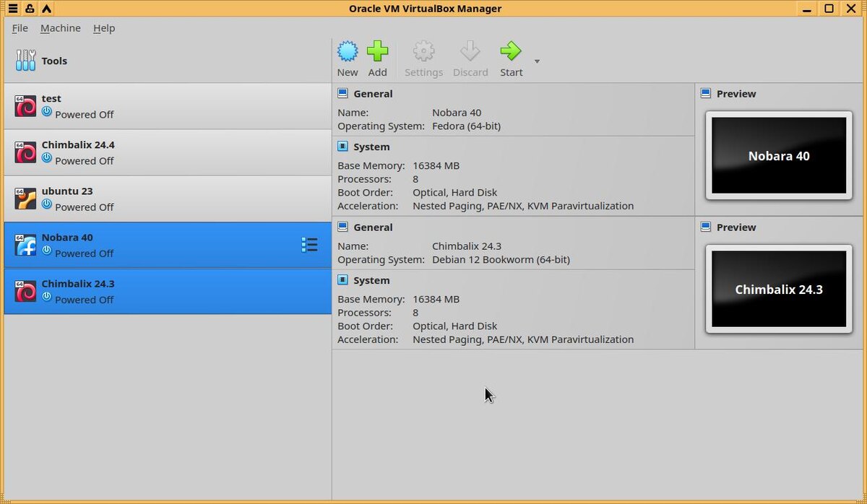
Task: Click the Fedora icon of Nobara 40
Action: 25,245
